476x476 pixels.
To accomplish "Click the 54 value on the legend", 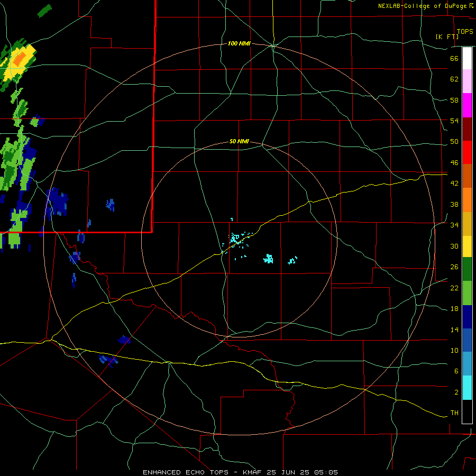I will (454, 121).
